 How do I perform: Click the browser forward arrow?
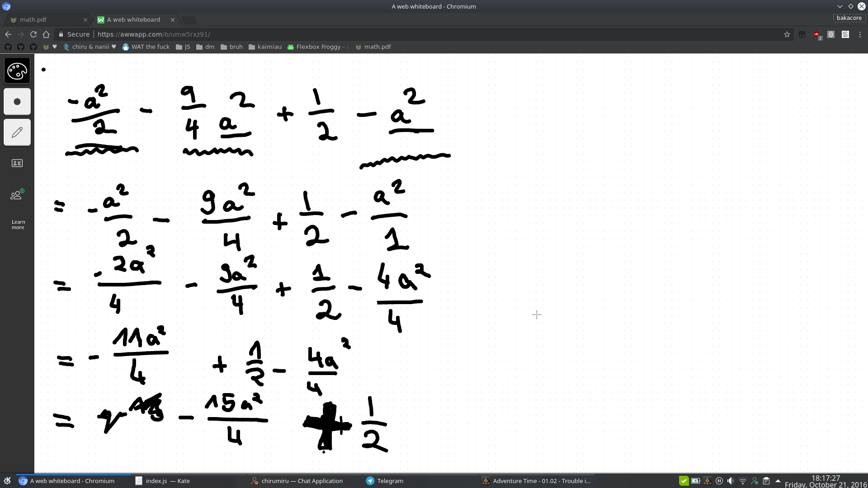(21, 34)
